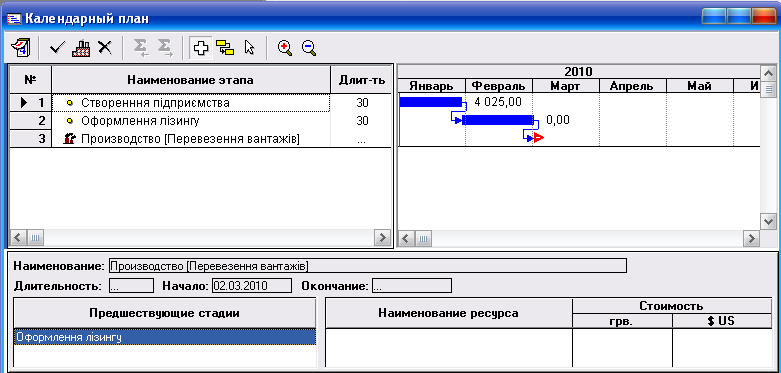Click the Наименование ресурса column header
781x373 pixels.
click(448, 313)
